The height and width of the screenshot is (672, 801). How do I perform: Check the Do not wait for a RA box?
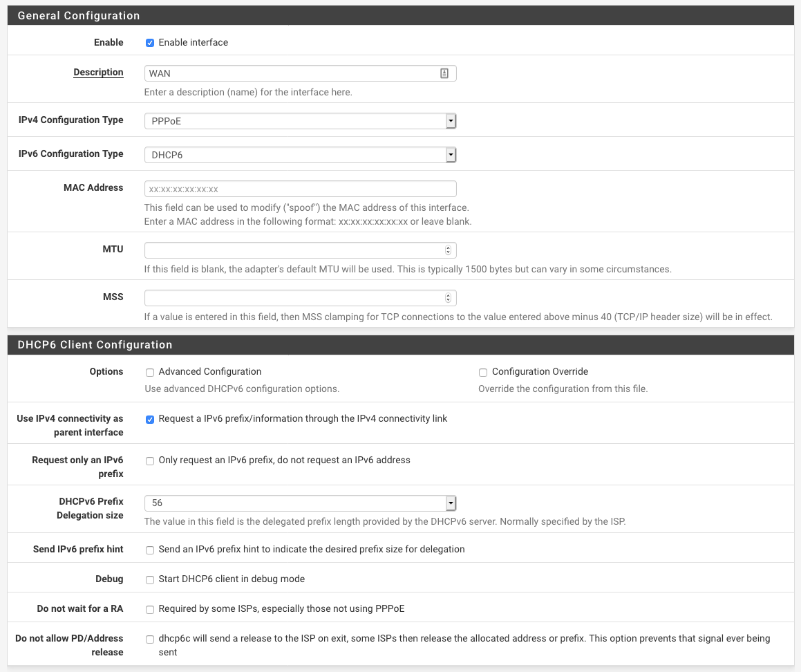tap(150, 609)
